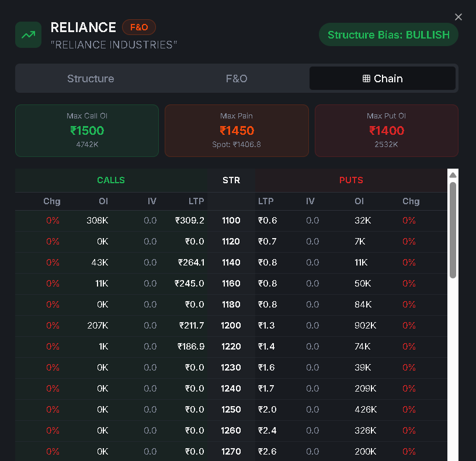Open the F&O tab
Image resolution: width=476 pixels, height=461 pixels.
[x=237, y=79]
